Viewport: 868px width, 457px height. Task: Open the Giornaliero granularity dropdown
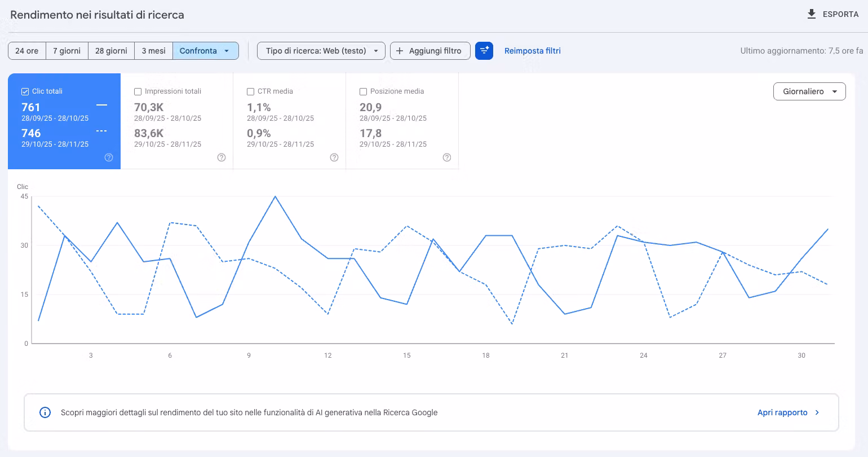[x=809, y=91]
